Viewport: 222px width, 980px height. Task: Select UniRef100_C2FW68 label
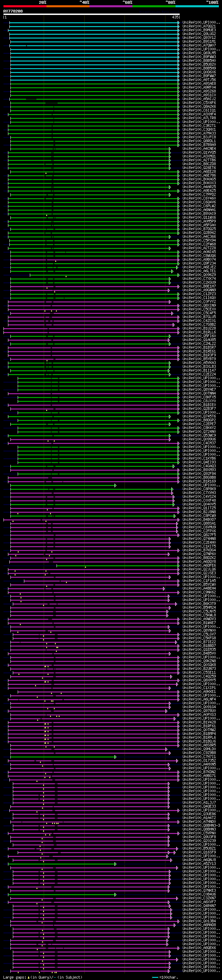tap(199, 244)
